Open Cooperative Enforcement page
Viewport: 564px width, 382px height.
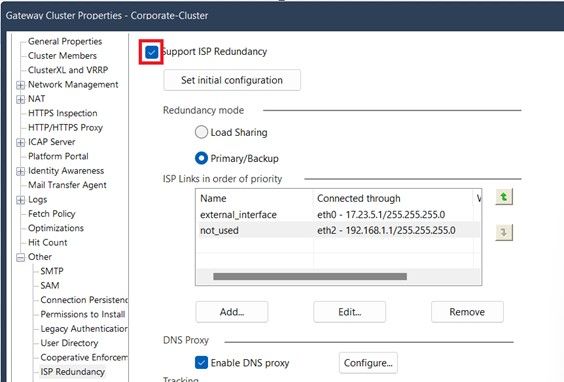[84, 358]
